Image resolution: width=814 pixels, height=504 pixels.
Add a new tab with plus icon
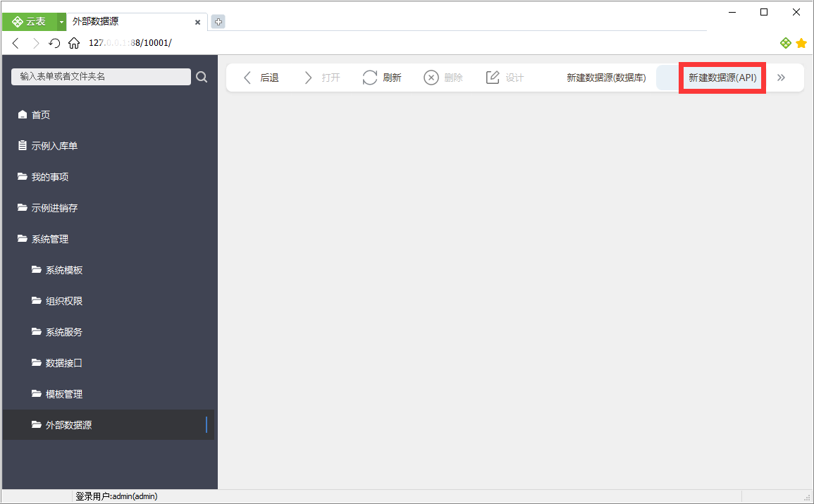pos(218,22)
